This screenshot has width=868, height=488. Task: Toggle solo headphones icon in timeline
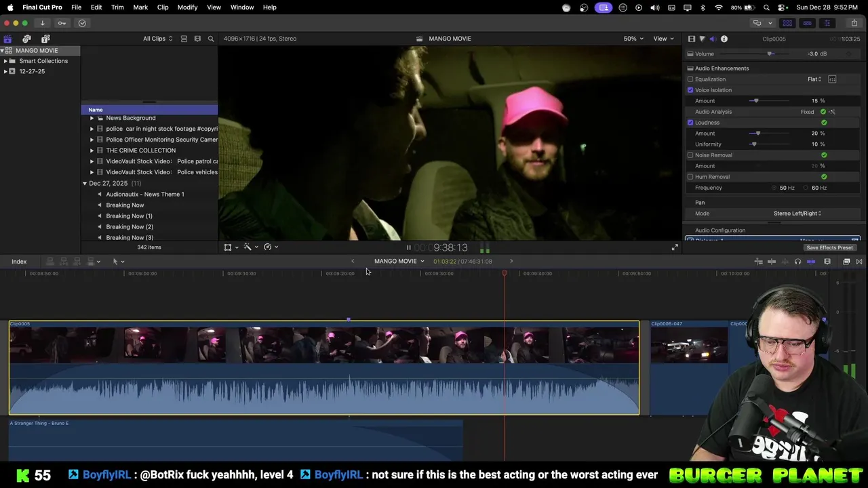pos(797,262)
